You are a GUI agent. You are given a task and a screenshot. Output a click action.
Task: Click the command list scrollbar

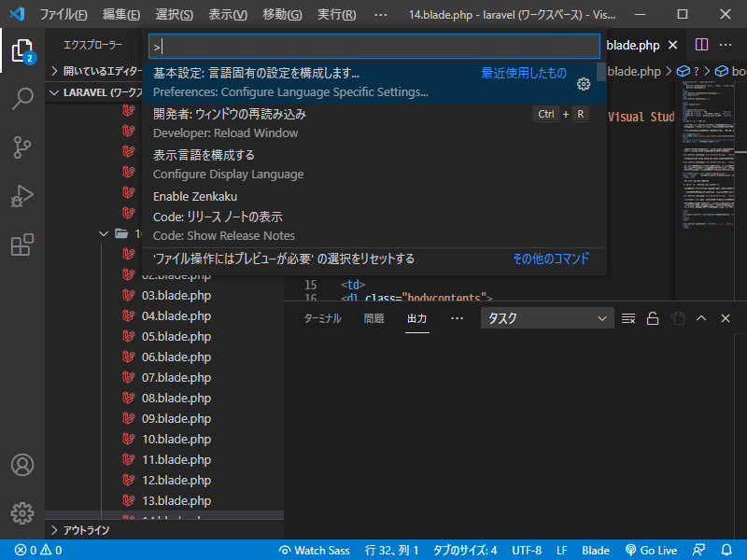(601, 73)
